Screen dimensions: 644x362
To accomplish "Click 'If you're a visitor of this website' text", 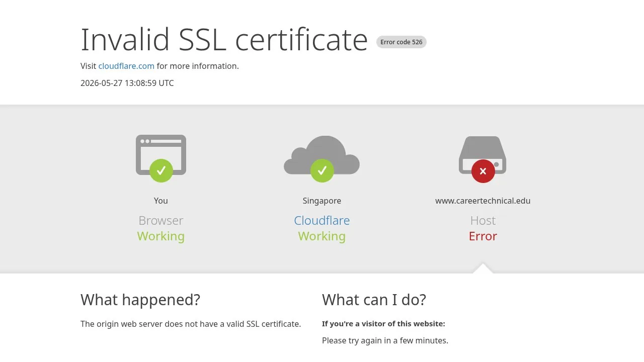I will (x=383, y=324).
